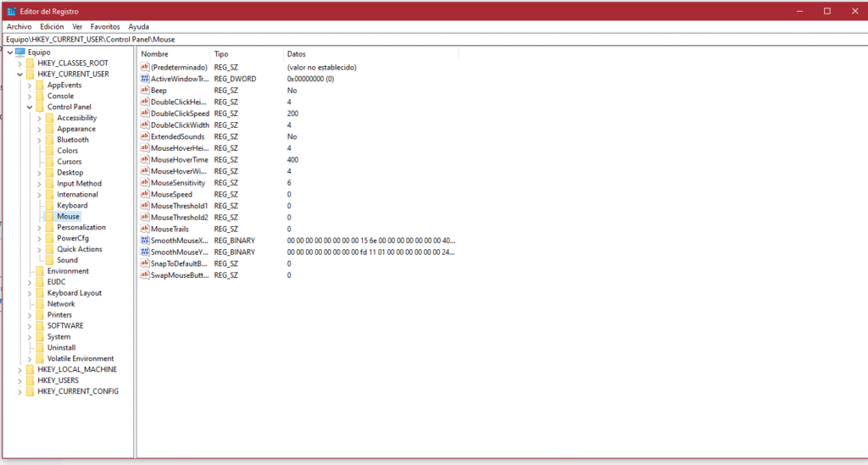Click the HKEY_LOCAL_MACHINE folder icon
The width and height of the screenshot is (868, 465).
(31, 370)
